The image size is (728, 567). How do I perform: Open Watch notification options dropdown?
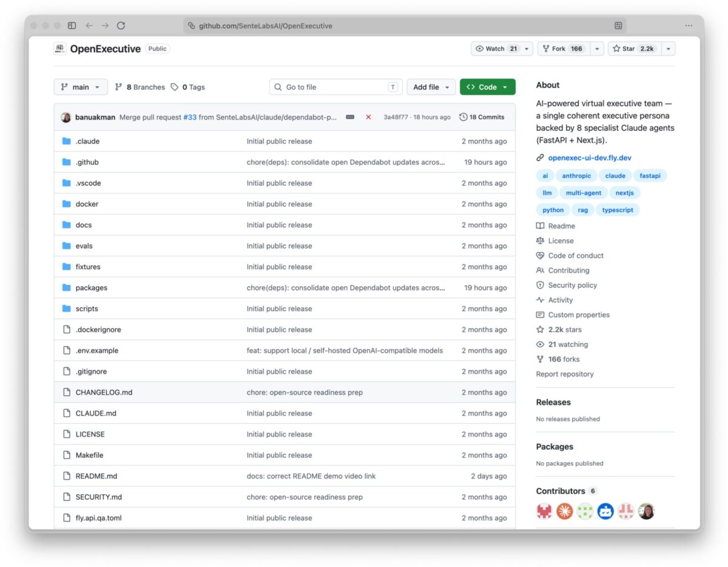[526, 49]
